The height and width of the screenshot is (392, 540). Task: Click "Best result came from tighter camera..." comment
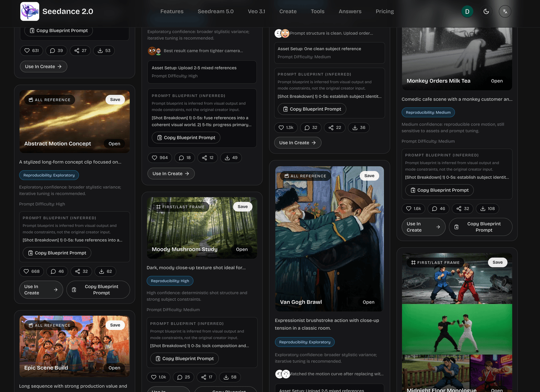click(x=203, y=51)
